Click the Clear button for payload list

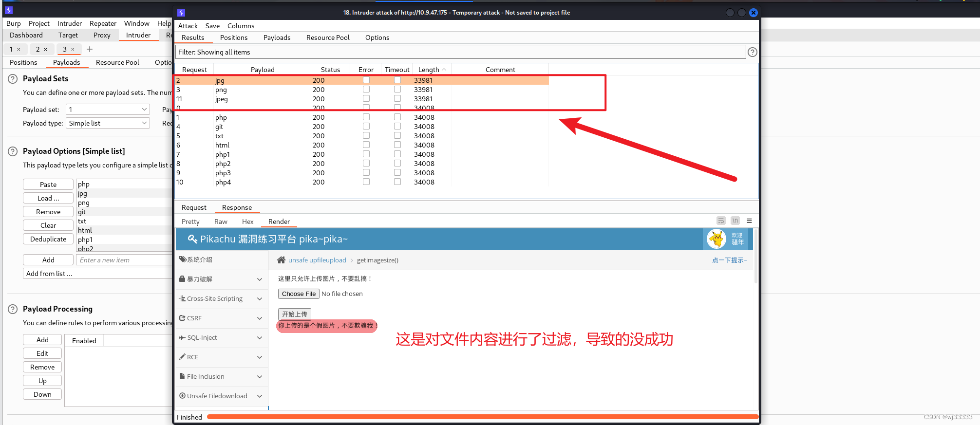48,225
